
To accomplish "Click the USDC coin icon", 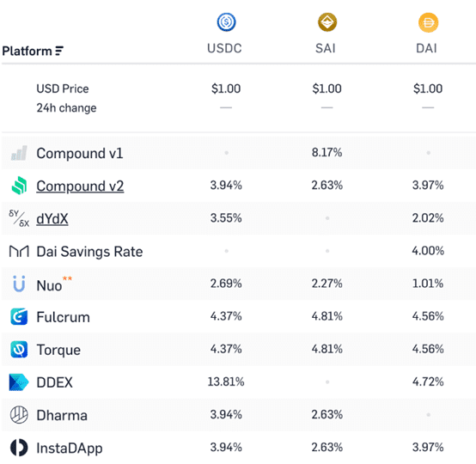I will pyautogui.click(x=226, y=22).
